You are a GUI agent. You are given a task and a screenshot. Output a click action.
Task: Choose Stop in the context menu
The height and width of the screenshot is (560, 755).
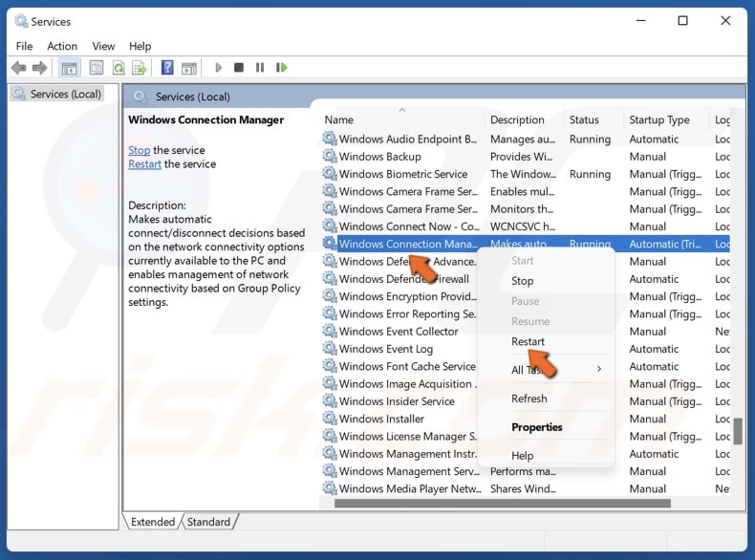[x=546, y=281]
